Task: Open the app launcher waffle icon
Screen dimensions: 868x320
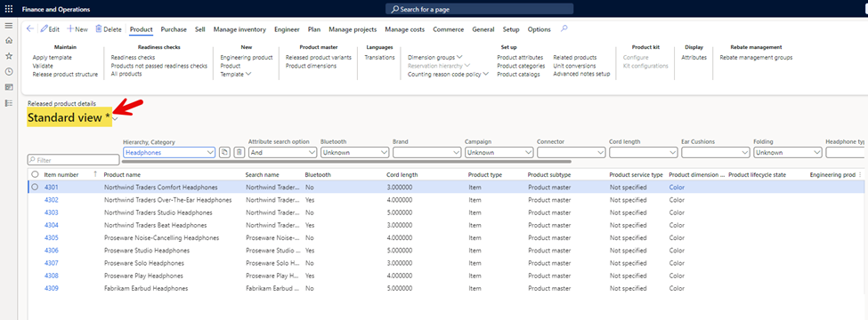Action: pyautogui.click(x=8, y=9)
